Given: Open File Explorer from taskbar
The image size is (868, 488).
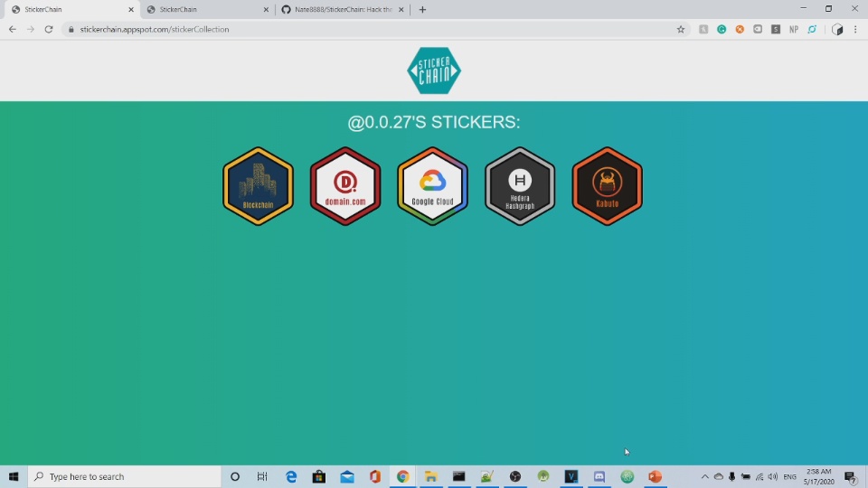Looking at the screenshot, I should [x=431, y=476].
